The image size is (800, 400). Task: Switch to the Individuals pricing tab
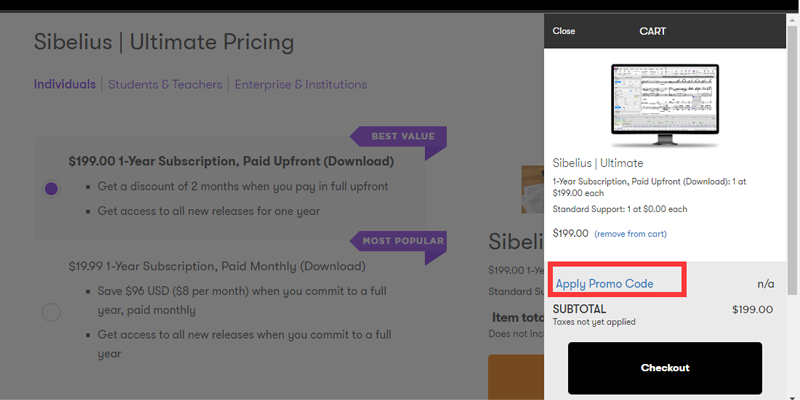pos(65,85)
